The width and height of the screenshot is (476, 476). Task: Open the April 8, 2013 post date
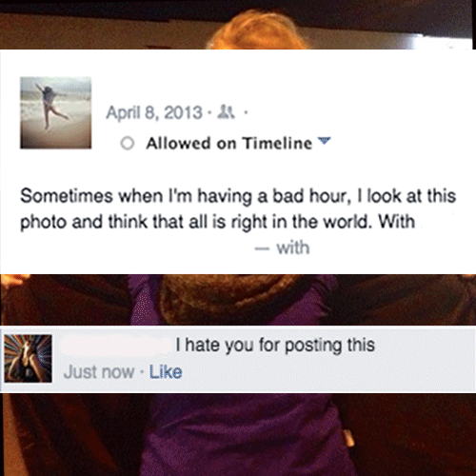pyautogui.click(x=154, y=112)
